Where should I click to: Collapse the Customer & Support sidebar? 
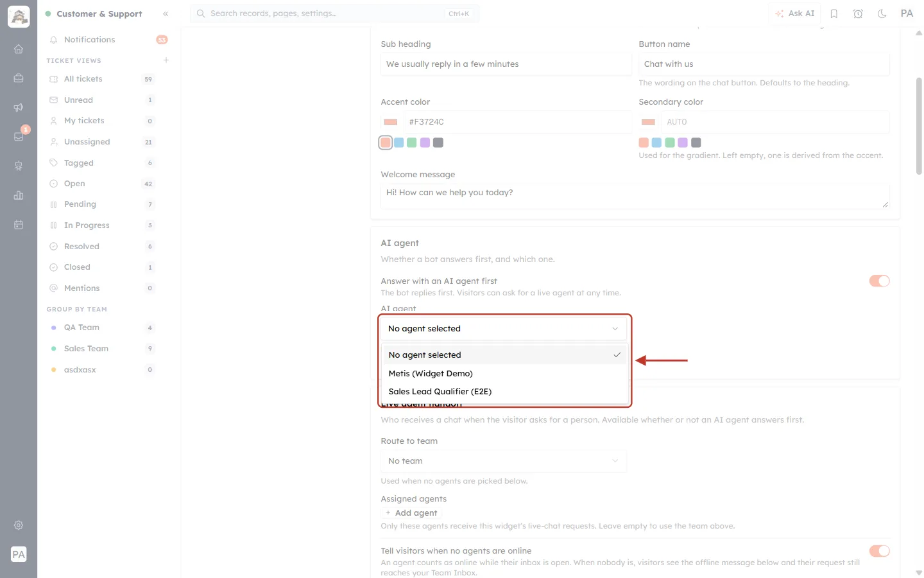point(166,13)
